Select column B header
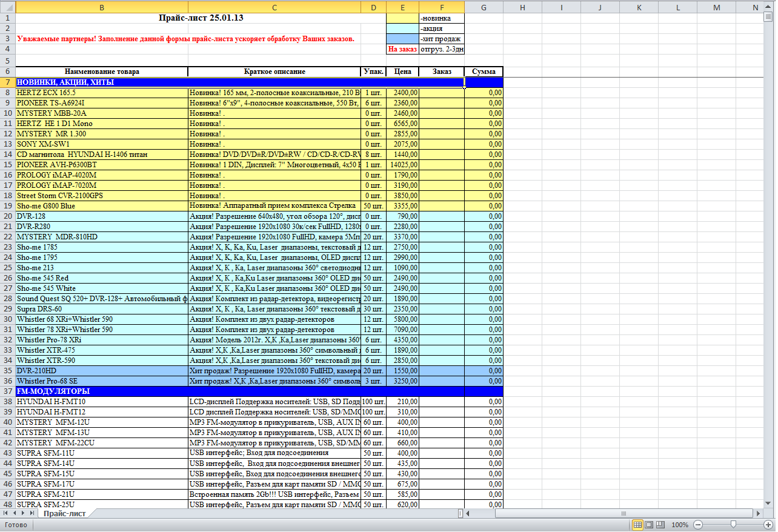This screenshot has width=778, height=532. click(x=102, y=7)
